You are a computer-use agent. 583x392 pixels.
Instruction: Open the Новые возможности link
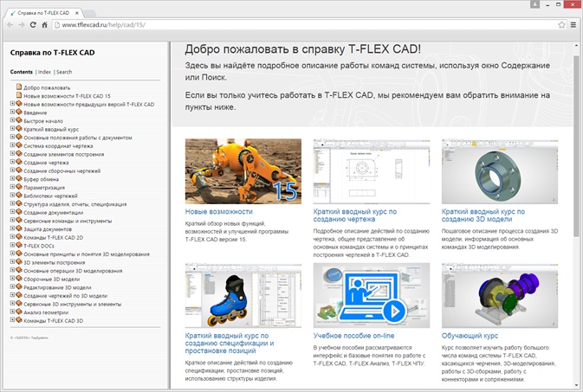click(x=219, y=211)
